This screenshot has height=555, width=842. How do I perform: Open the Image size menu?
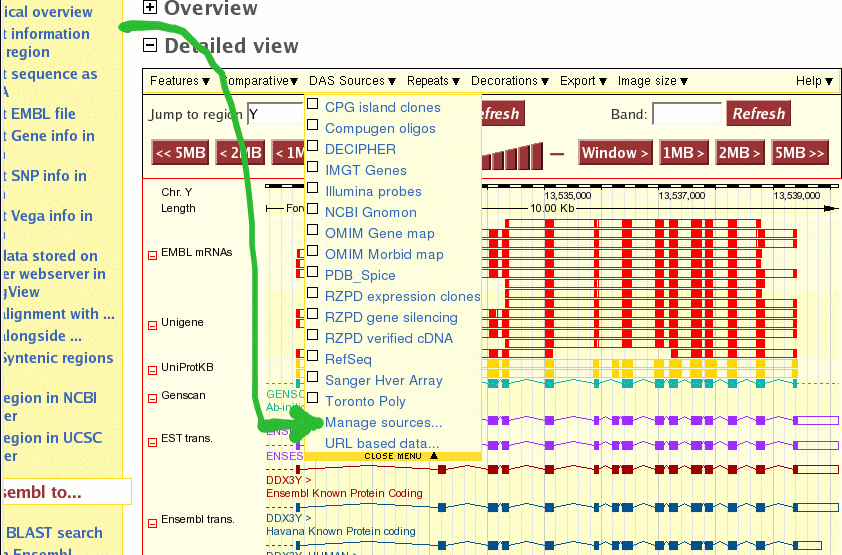click(652, 81)
